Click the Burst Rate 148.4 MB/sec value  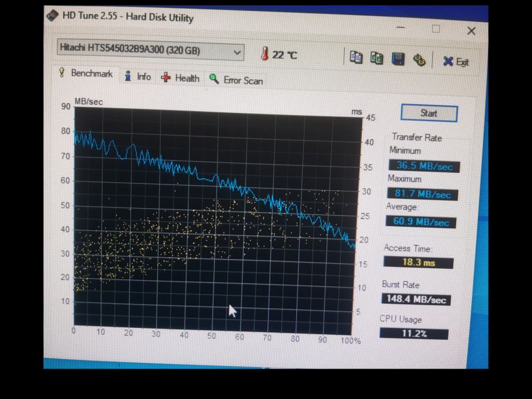tap(416, 299)
